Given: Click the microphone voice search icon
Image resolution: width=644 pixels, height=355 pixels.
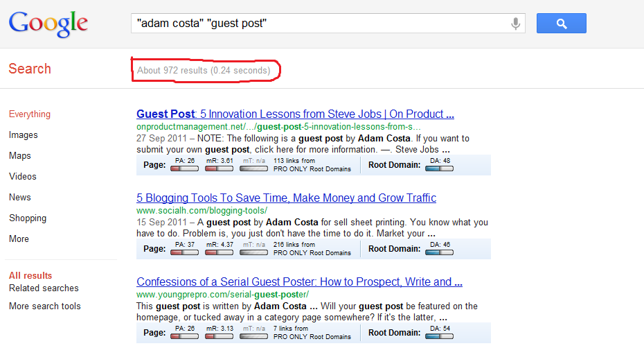Looking at the screenshot, I should tap(515, 24).
